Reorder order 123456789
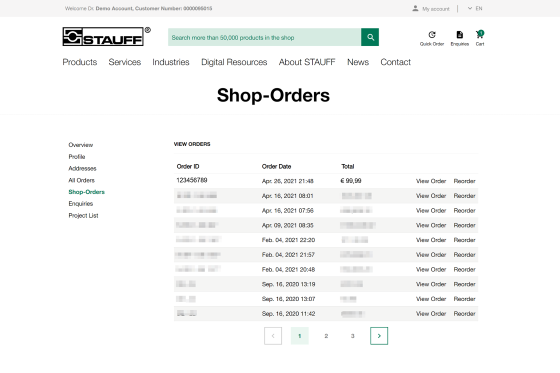Screen dimensions: 560x373 point(464,181)
